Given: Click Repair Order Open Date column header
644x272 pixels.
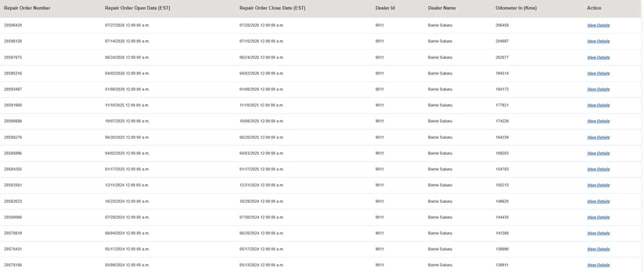Looking at the screenshot, I should tap(137, 8).
